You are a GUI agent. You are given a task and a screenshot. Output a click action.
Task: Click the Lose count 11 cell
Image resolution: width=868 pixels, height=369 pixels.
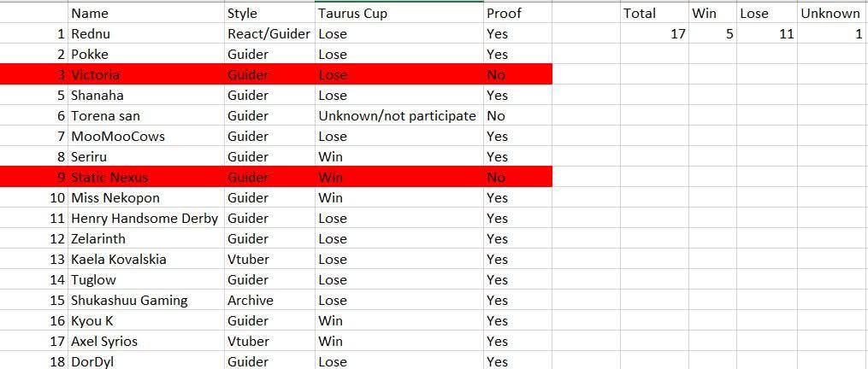click(x=767, y=34)
